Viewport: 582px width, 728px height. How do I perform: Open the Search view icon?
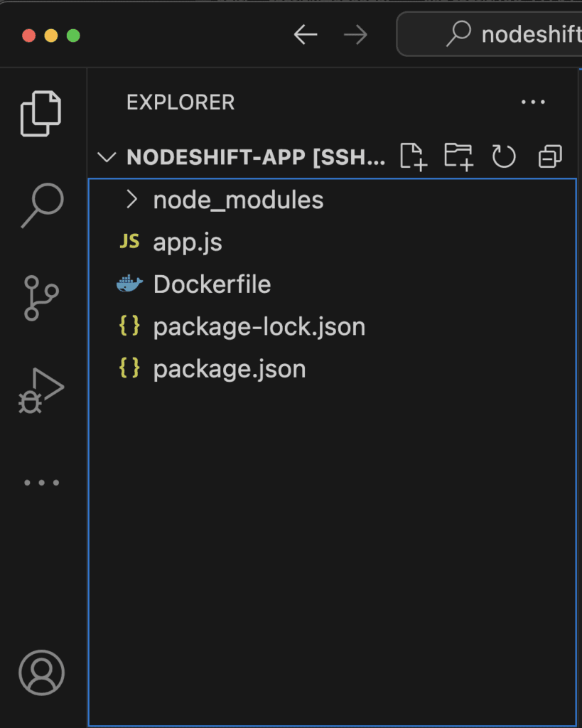point(41,206)
